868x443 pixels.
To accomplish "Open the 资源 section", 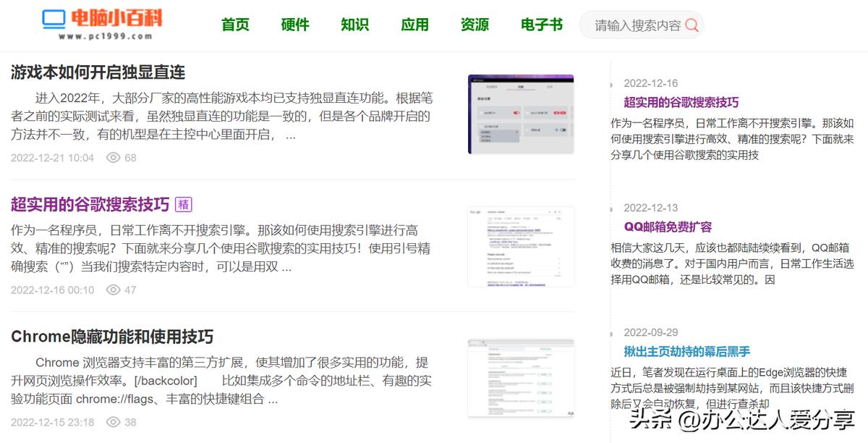I will [x=475, y=24].
